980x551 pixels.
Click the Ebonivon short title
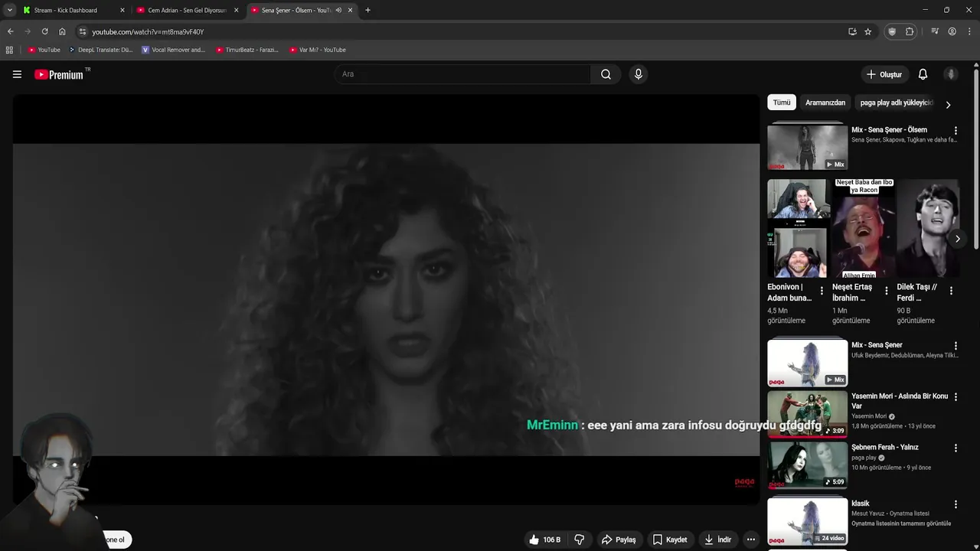click(789, 292)
